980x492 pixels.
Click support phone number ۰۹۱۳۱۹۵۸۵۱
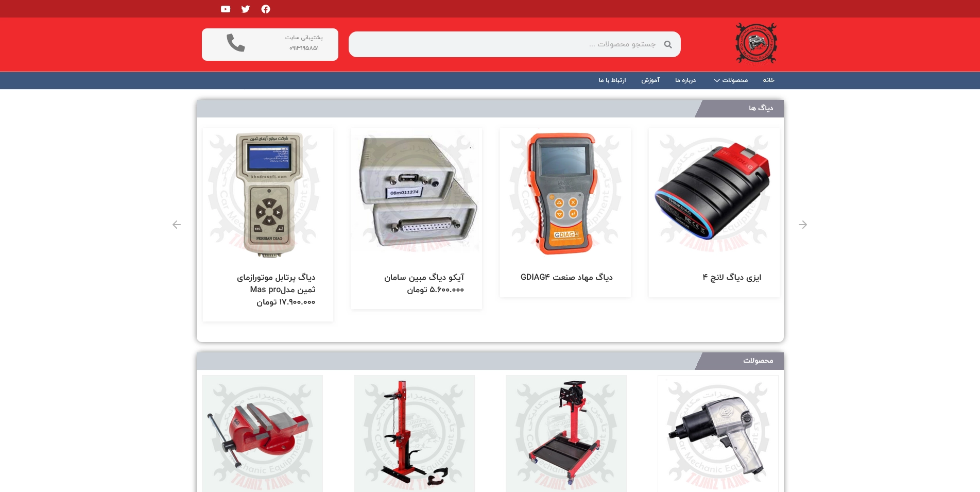click(304, 48)
